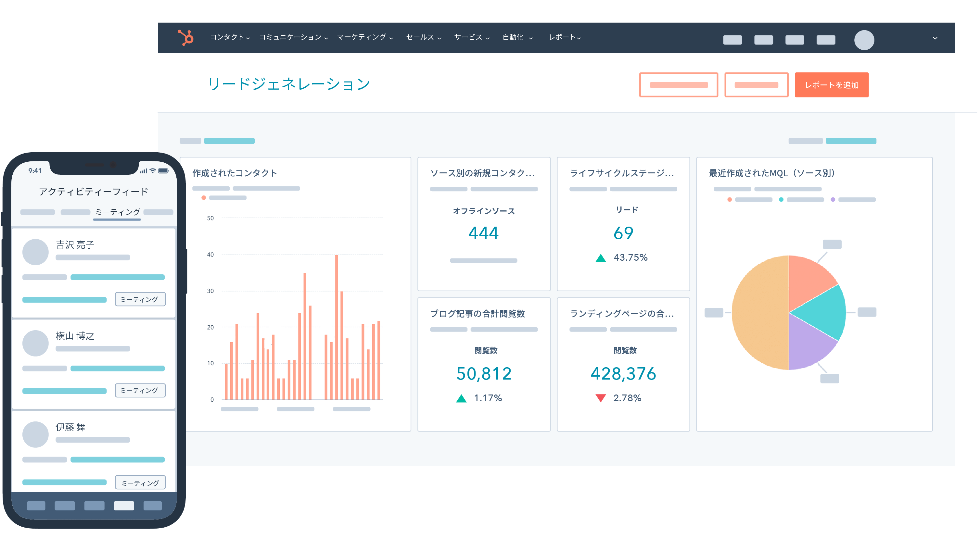980x538 pixels.
Task: Click the HubSpot sprocket logo
Action: tap(186, 37)
